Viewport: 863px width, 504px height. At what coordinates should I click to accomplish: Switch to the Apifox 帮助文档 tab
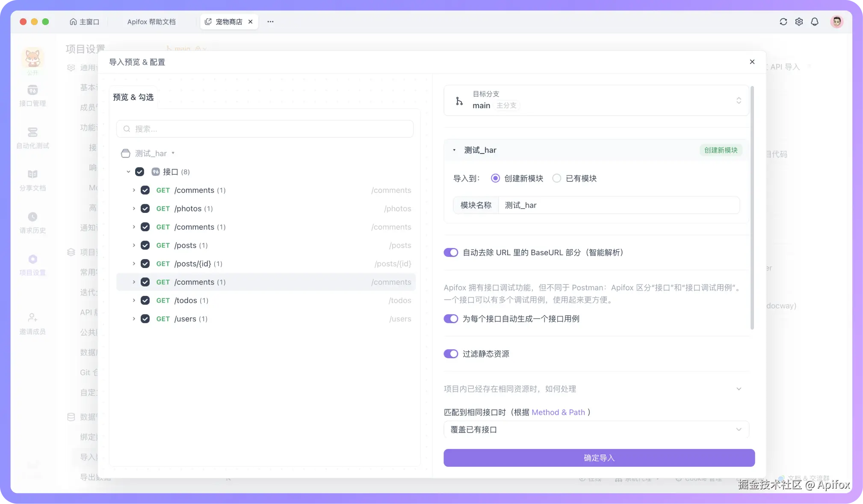click(151, 22)
